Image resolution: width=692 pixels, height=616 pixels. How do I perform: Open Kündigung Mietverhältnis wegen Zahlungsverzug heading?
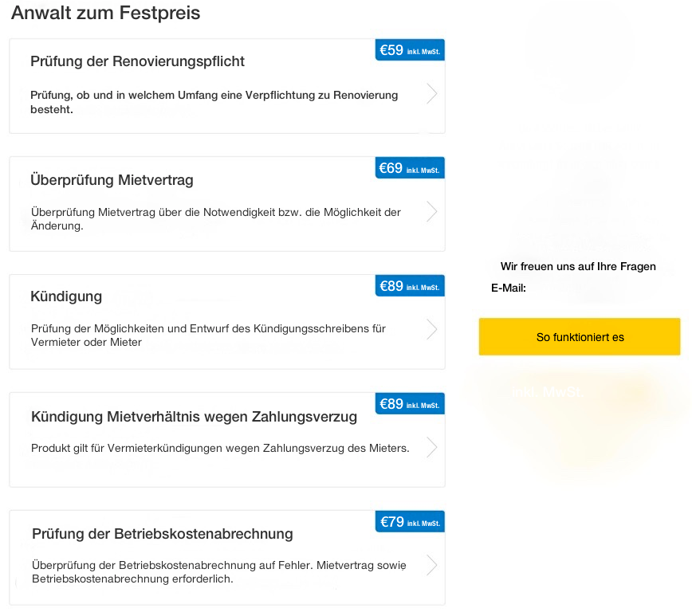click(194, 417)
